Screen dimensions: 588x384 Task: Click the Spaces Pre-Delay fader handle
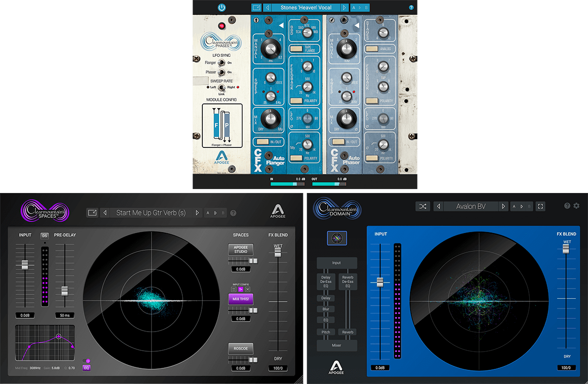click(x=64, y=291)
